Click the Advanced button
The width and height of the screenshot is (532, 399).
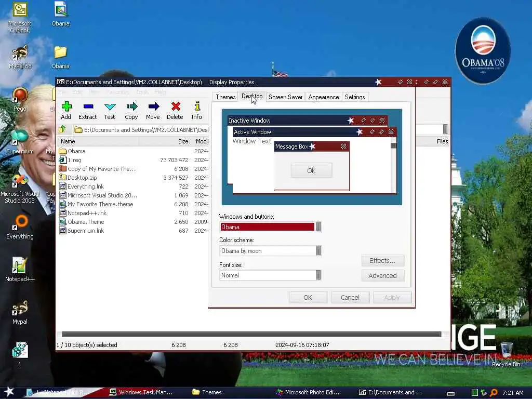tap(382, 275)
